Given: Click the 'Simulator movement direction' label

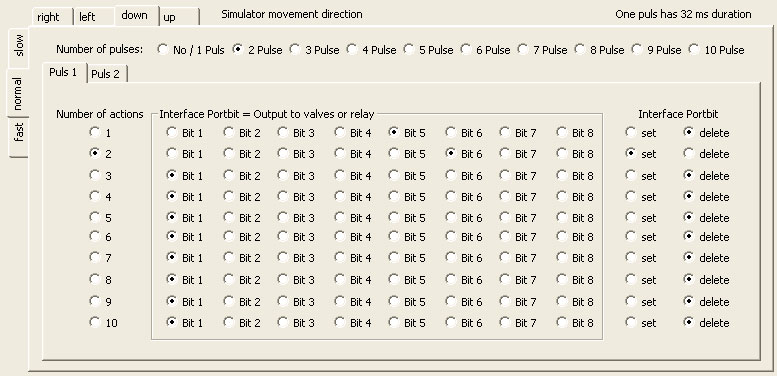Looking at the screenshot, I should (x=292, y=14).
